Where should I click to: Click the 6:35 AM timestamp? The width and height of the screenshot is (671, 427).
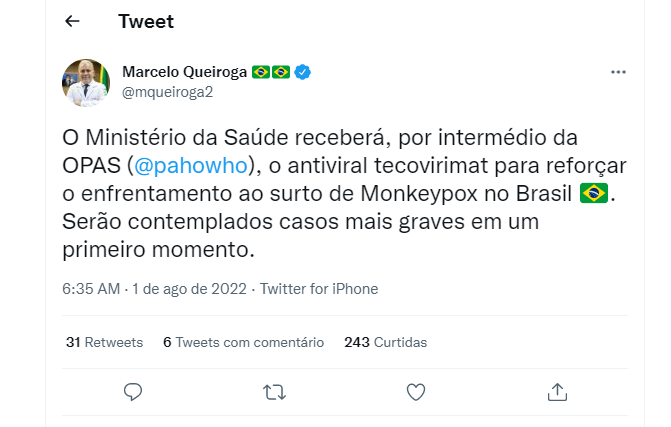tap(91, 289)
